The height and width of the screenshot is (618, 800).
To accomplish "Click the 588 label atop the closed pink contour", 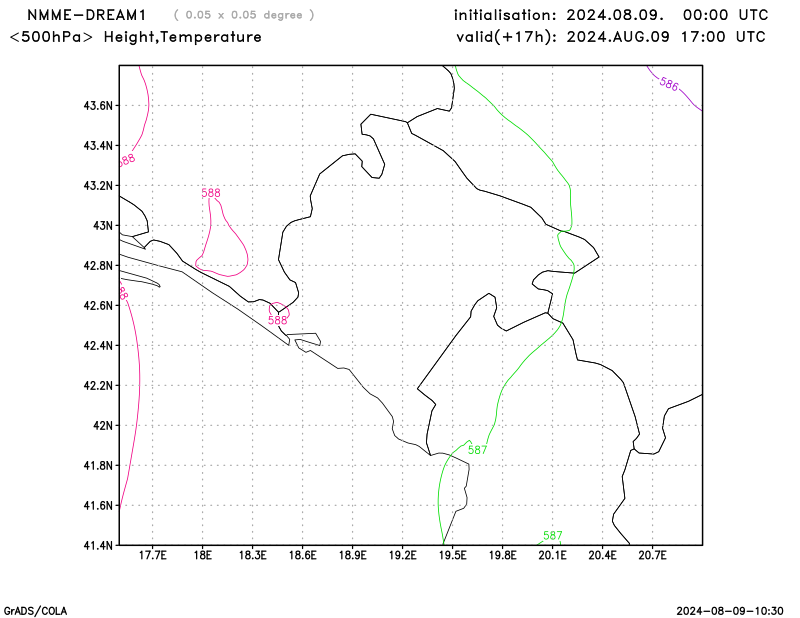I will click(x=211, y=193).
